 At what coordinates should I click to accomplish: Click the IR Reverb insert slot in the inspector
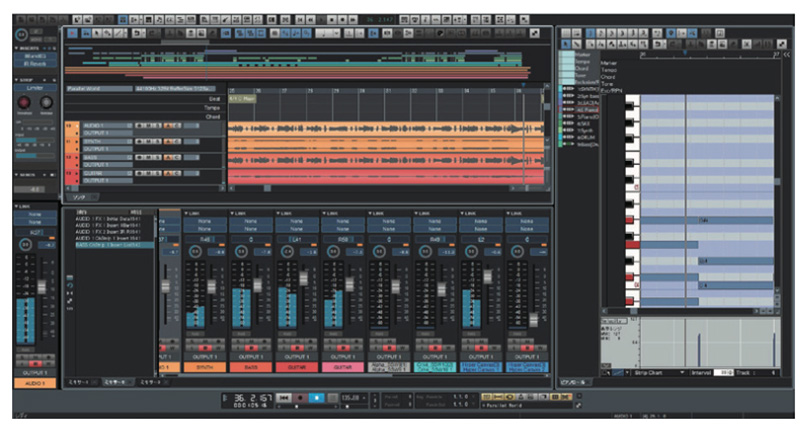pos(35,64)
